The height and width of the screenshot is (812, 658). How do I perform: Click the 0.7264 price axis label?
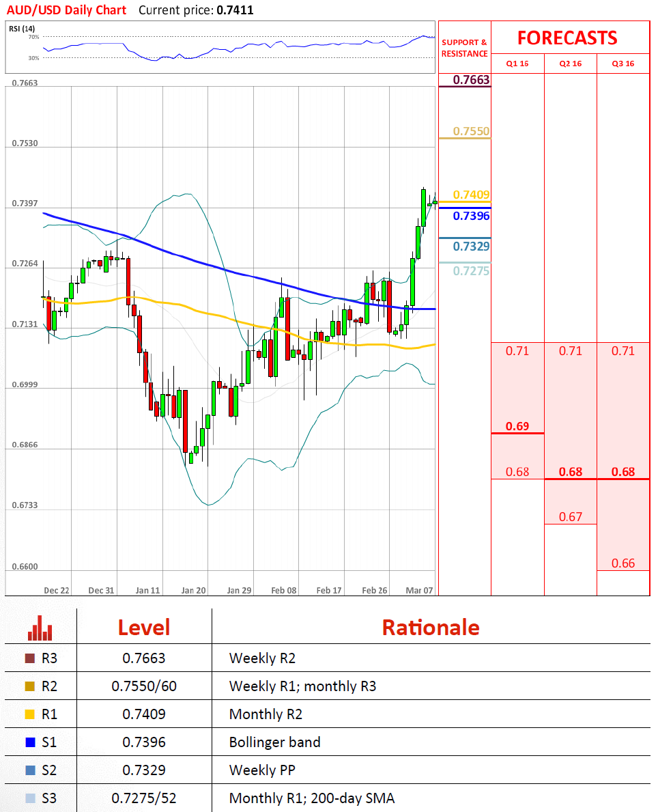(x=25, y=264)
